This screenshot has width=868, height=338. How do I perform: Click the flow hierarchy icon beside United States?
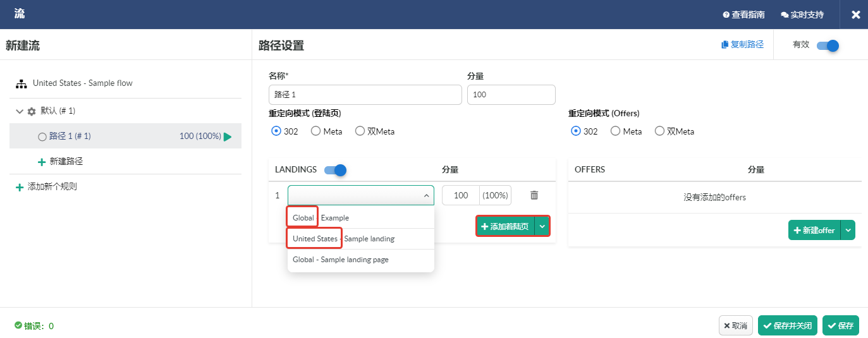click(x=21, y=83)
